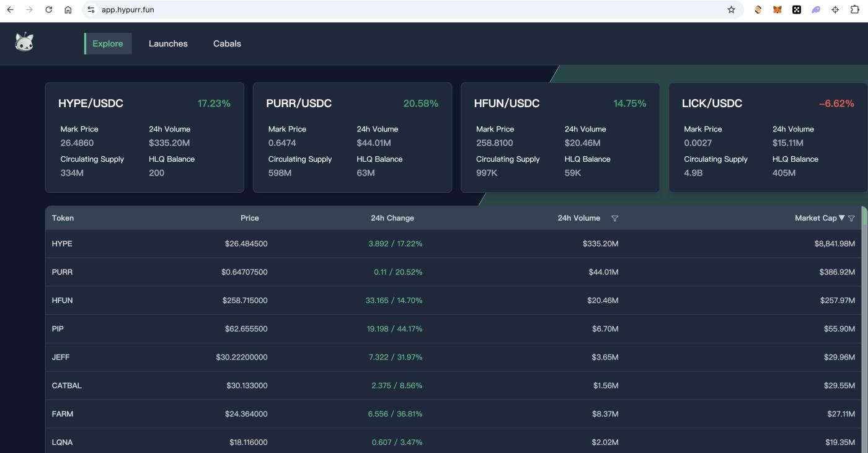
Task: Open the Cabals tab
Action: 227,43
